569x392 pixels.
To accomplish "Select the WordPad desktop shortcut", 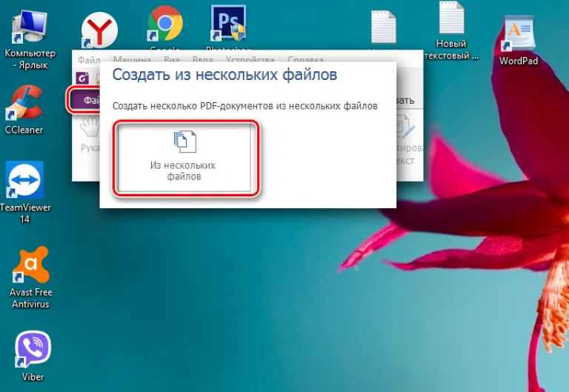I will pyautogui.click(x=519, y=41).
